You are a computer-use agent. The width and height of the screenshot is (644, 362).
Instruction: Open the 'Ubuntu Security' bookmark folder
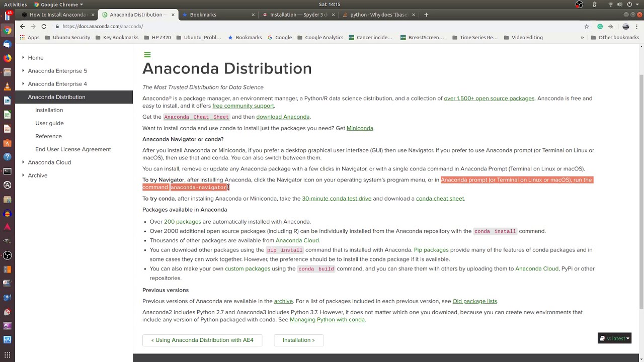click(67, 37)
